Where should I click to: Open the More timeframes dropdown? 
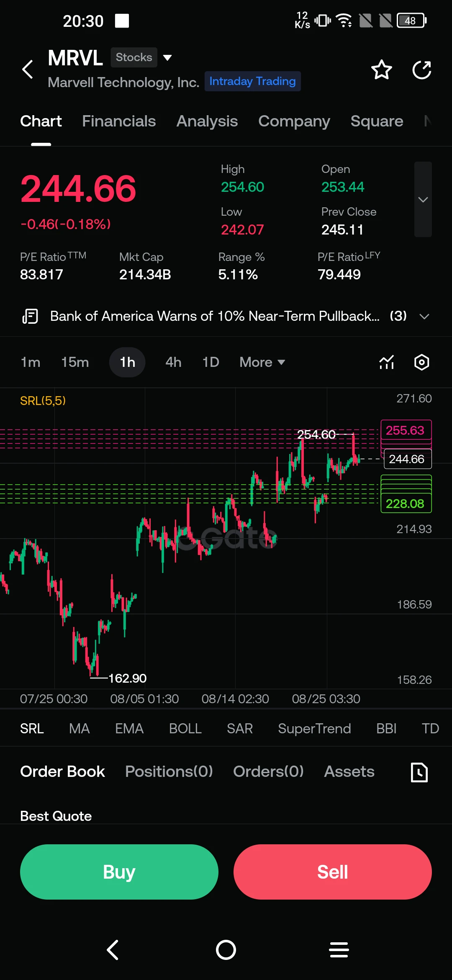(262, 362)
